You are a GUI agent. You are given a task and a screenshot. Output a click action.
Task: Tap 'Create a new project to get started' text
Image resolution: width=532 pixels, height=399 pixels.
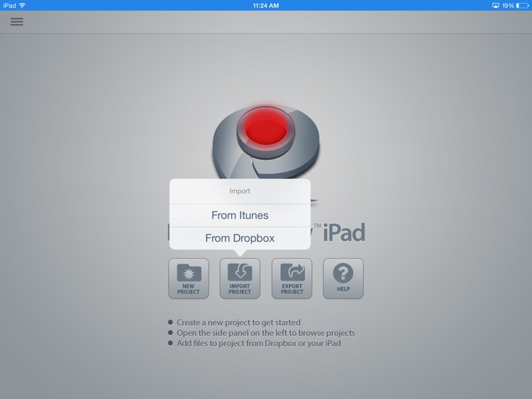tap(238, 322)
